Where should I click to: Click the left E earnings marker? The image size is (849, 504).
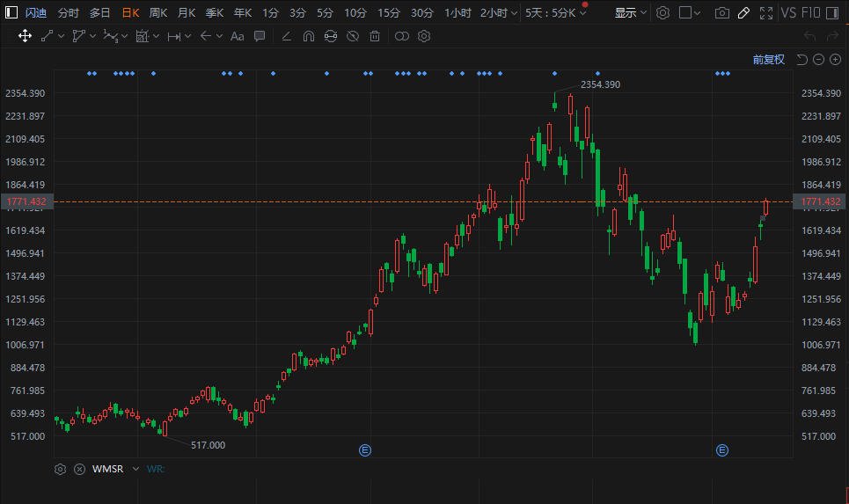(x=365, y=449)
